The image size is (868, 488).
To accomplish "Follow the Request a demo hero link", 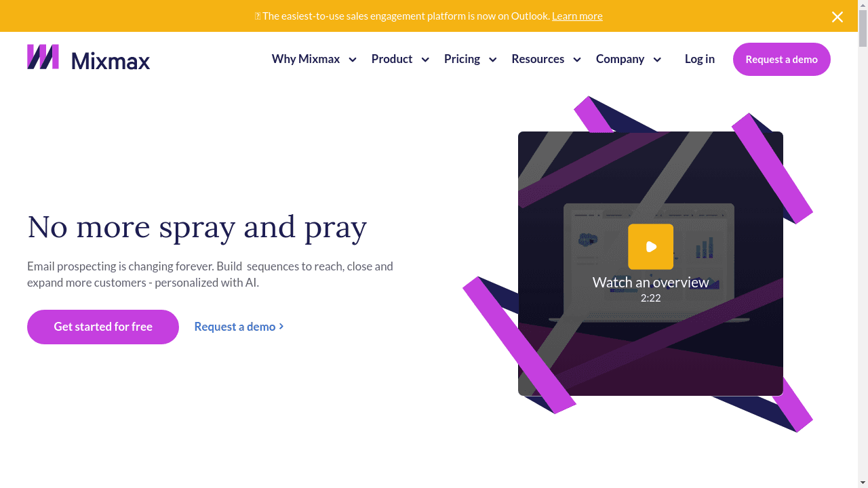I will tap(239, 327).
